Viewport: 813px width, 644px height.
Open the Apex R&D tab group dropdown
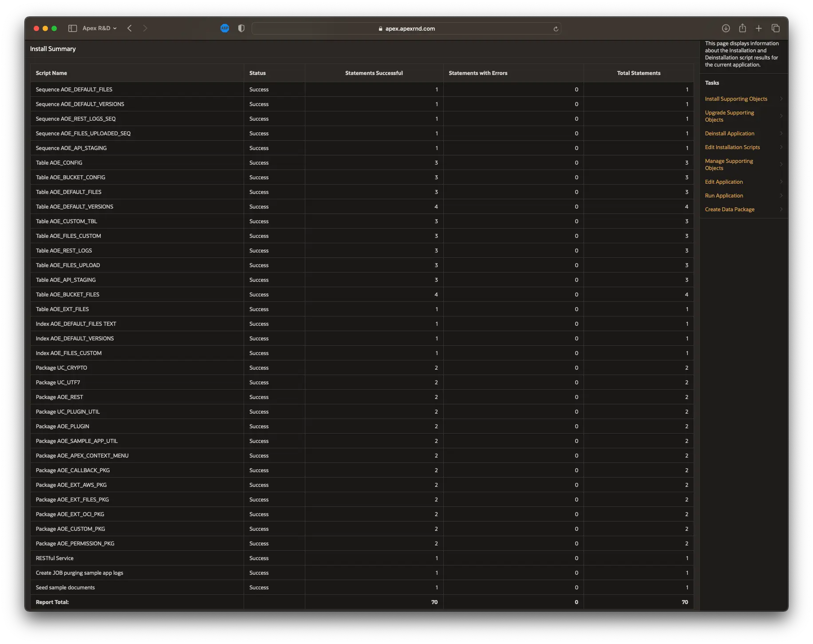point(99,28)
